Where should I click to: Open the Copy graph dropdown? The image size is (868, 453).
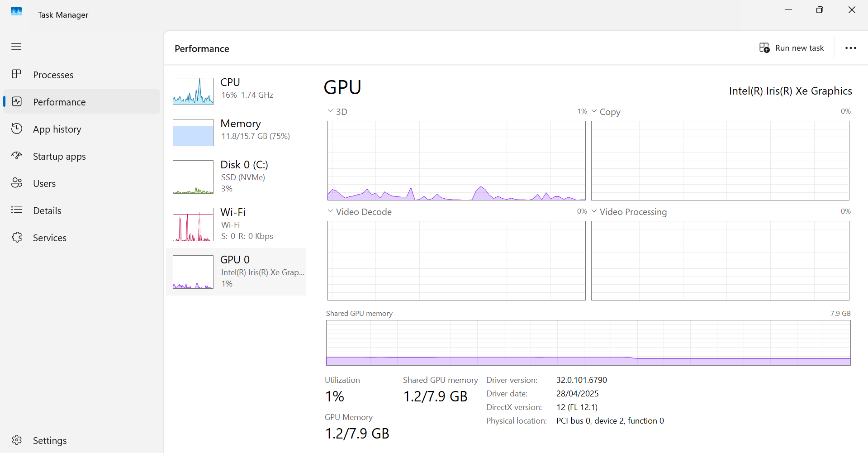tap(594, 111)
